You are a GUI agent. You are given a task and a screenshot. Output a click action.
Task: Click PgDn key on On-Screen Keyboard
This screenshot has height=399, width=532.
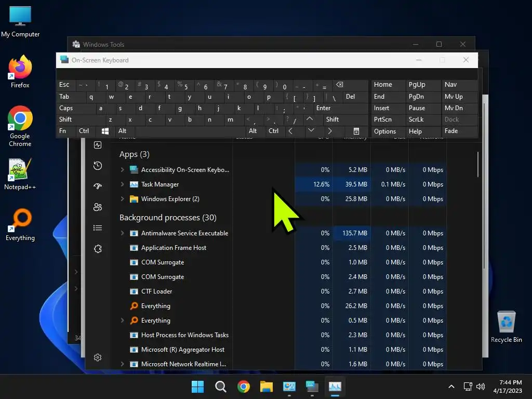pos(423,97)
